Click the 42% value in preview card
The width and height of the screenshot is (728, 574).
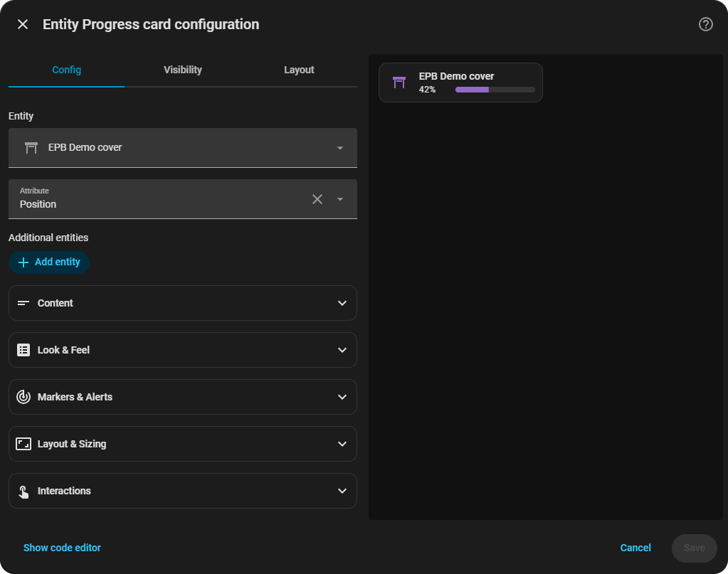pyautogui.click(x=427, y=90)
